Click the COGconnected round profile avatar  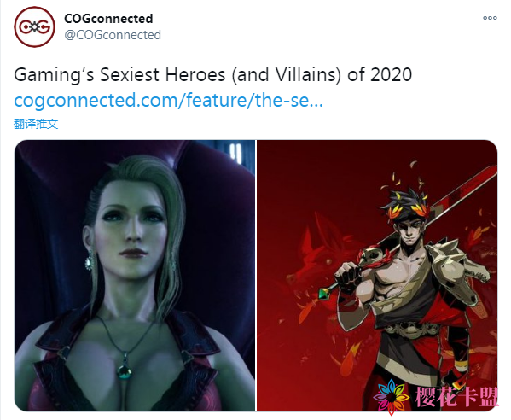[34, 26]
